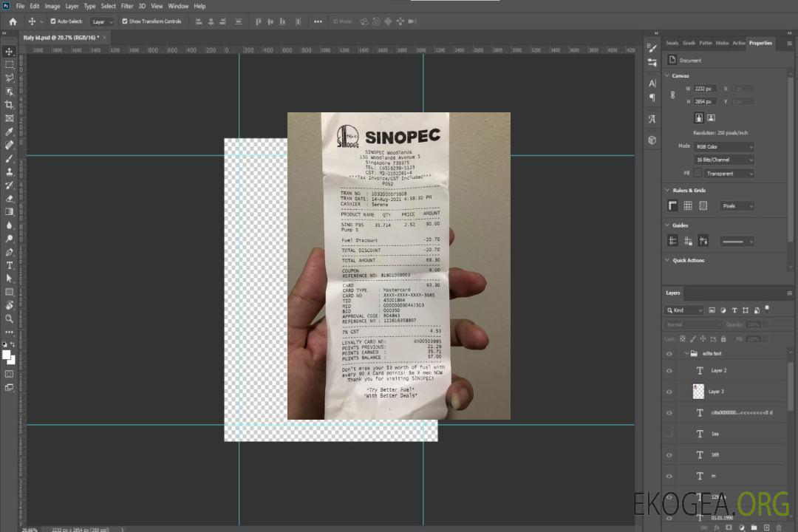Screen dimensions: 798x532
Task: Open the 16 Bits/Channel dropdown
Action: pos(723,160)
